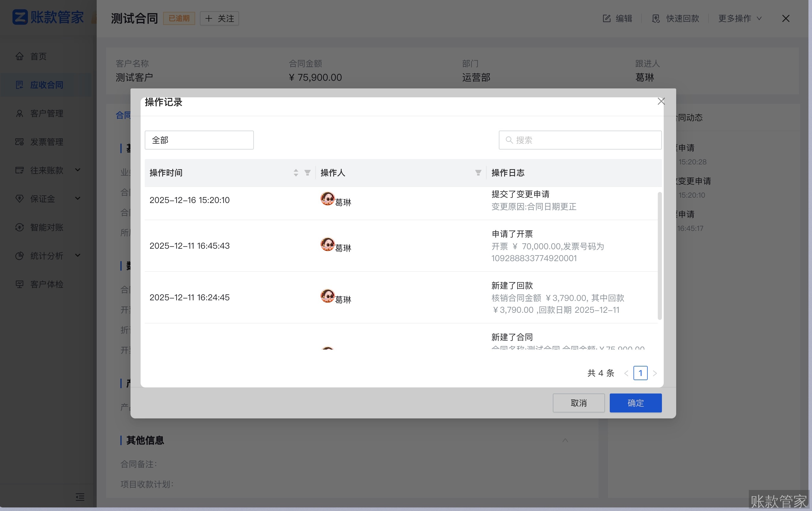
Task: Click the 快速回款 quick repayment icon
Action: (656, 19)
